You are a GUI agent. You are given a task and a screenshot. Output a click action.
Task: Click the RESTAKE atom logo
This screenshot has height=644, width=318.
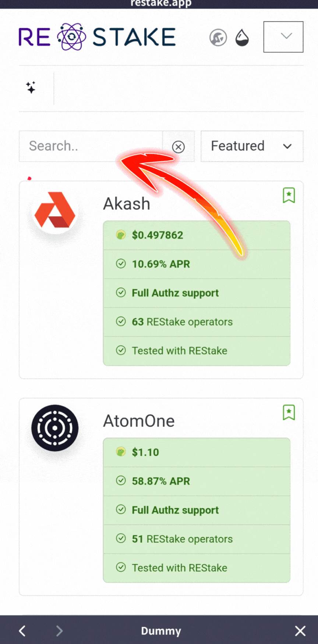(71, 36)
